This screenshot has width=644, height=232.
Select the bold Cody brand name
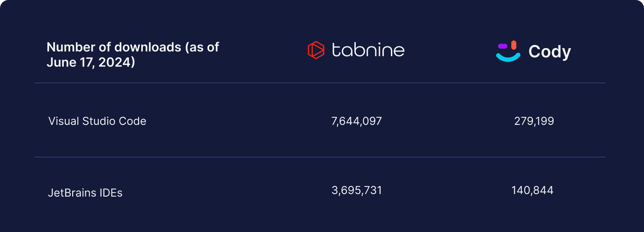tap(549, 52)
